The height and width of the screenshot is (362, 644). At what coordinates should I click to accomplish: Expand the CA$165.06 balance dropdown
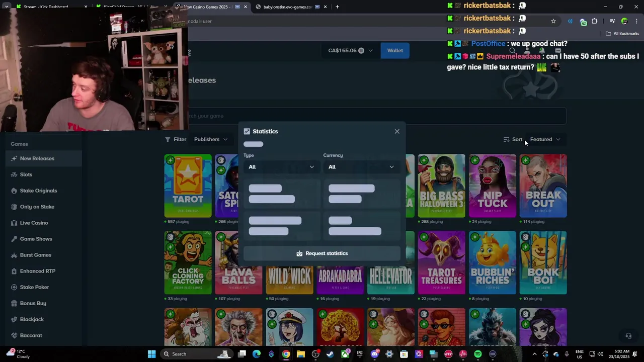click(x=351, y=50)
